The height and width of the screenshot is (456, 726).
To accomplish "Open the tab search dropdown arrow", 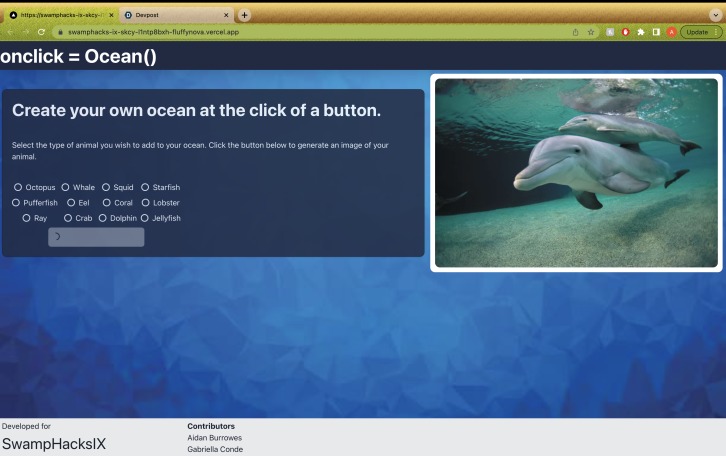I will [715, 15].
